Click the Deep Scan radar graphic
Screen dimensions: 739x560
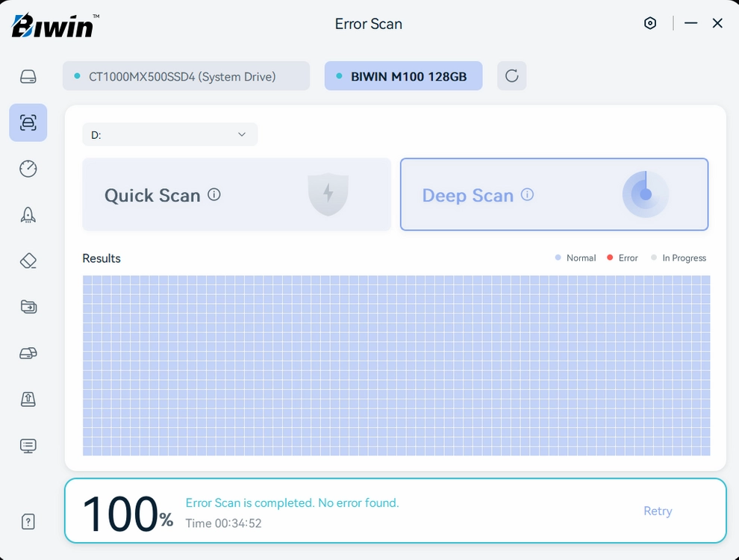coord(646,194)
